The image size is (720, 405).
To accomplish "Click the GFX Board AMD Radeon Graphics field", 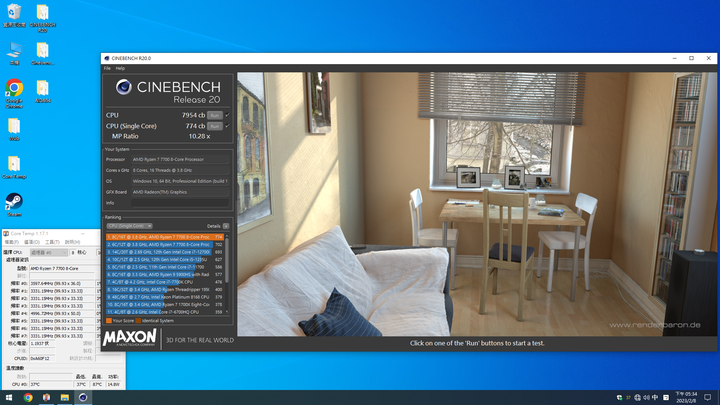I will point(180,192).
